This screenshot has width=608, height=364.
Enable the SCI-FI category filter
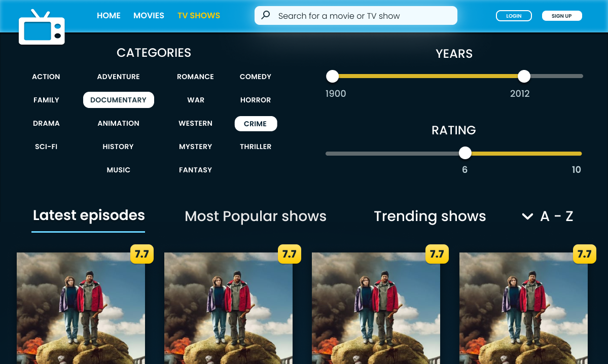coord(46,147)
